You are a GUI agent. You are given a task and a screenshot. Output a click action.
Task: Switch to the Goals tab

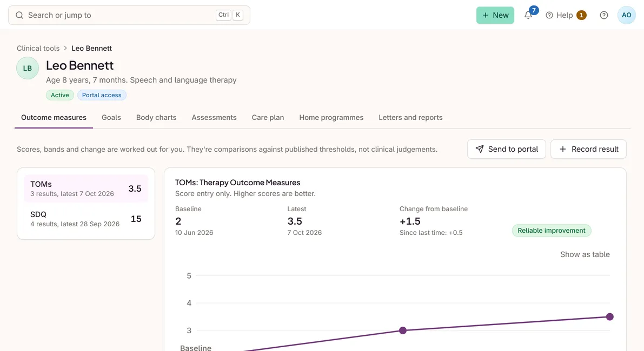tap(111, 117)
